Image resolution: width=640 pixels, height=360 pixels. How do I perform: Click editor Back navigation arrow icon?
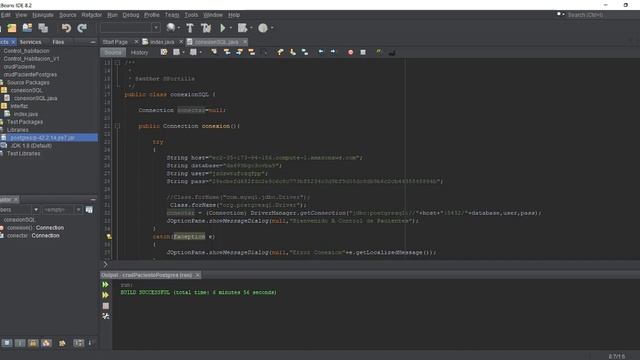[321, 52]
